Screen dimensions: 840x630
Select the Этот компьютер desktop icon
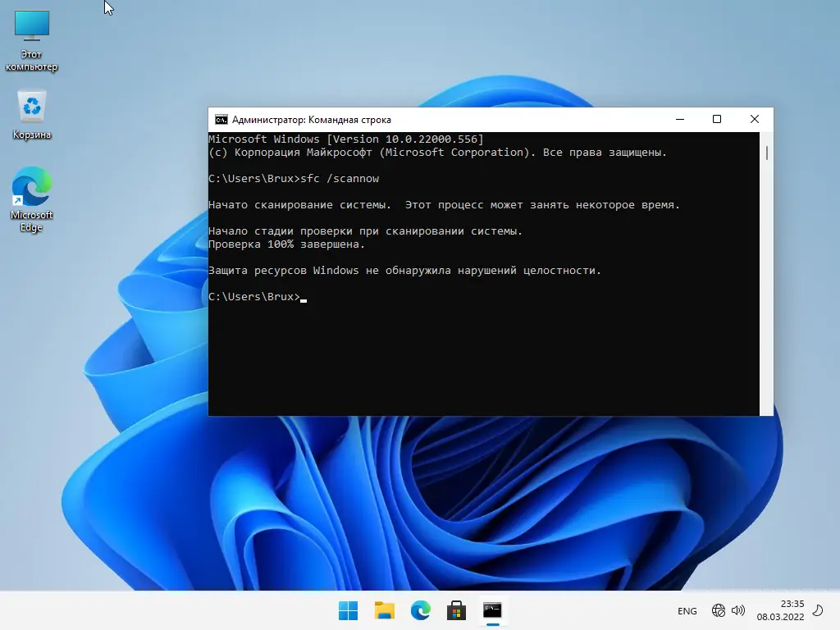[30, 33]
